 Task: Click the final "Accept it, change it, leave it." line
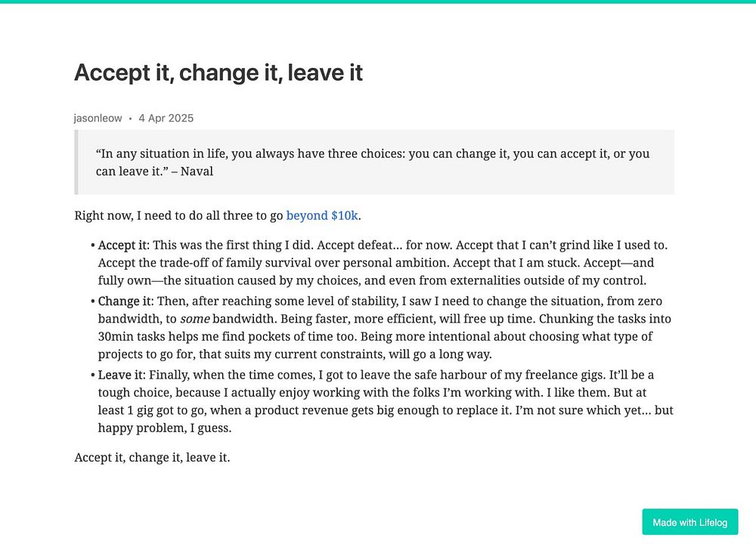click(152, 457)
